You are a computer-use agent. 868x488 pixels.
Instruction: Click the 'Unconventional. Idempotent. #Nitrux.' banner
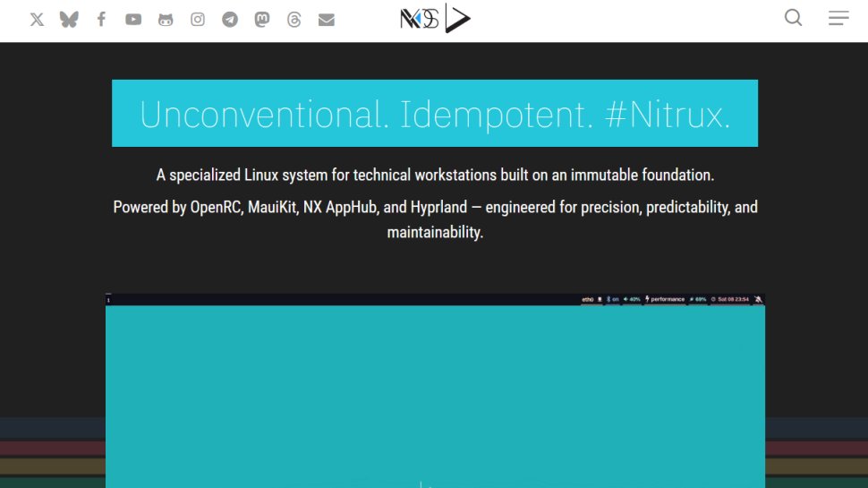[435, 113]
